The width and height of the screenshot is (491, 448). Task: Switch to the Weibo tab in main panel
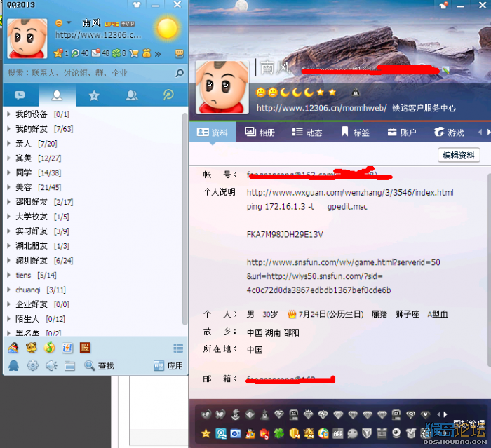[168, 95]
